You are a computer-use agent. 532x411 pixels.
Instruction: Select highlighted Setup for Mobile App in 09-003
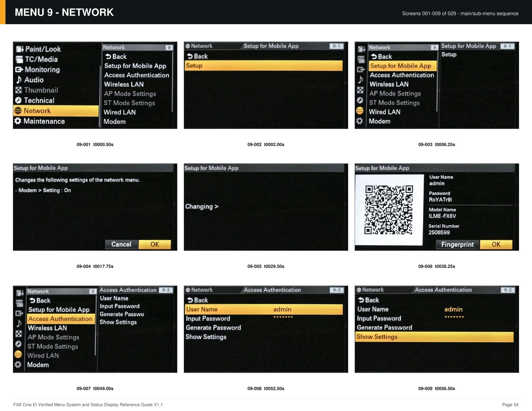403,66
